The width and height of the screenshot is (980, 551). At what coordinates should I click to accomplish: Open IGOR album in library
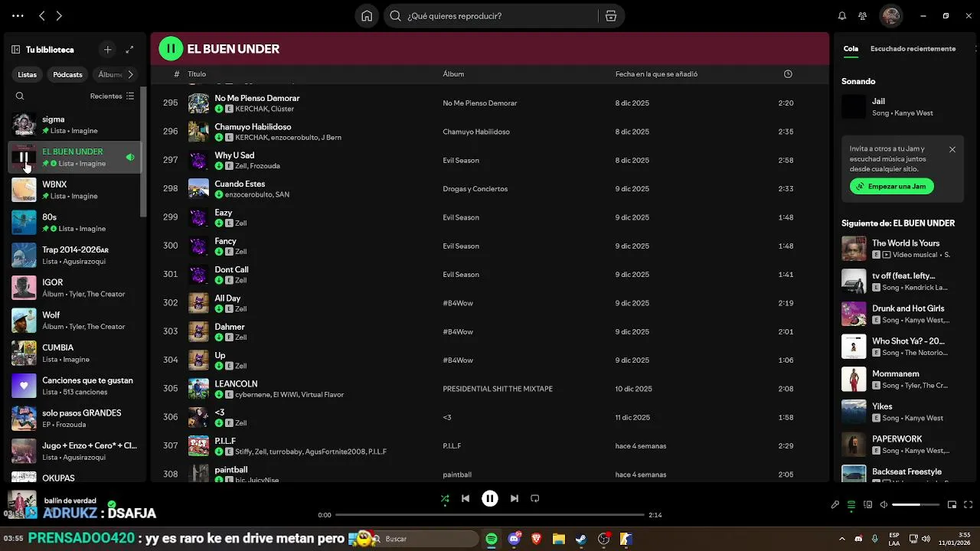click(x=74, y=288)
